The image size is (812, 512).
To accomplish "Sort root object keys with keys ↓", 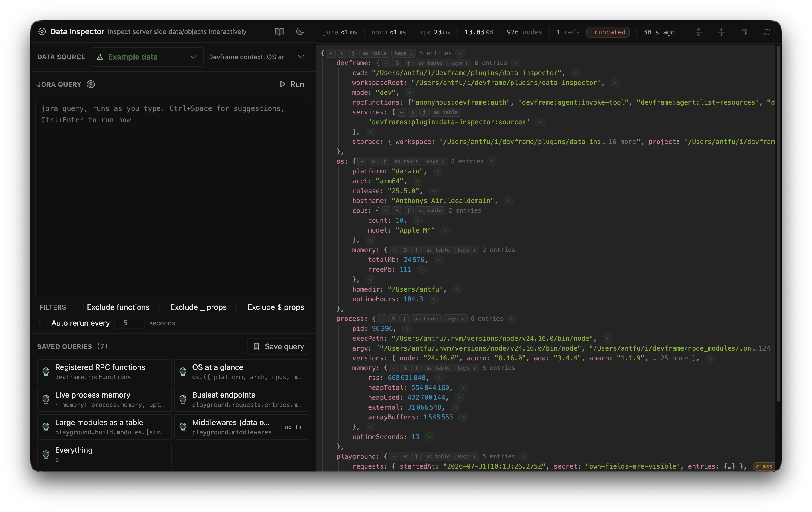I will click(x=403, y=53).
